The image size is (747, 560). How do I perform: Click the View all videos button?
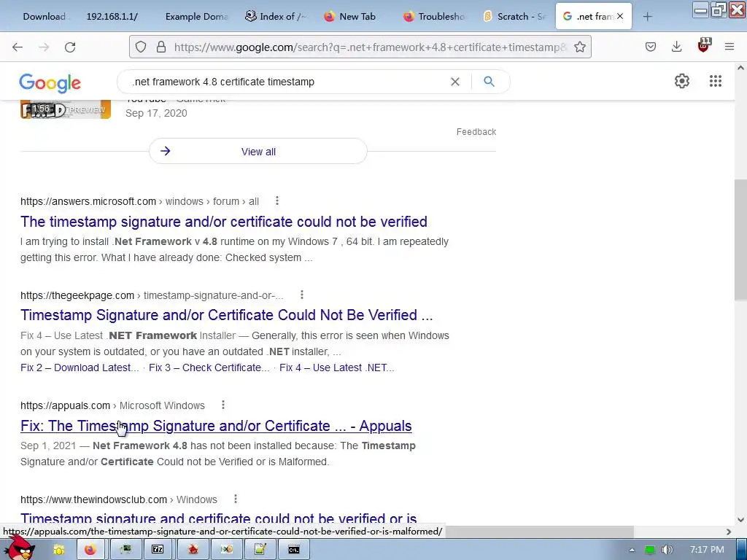coord(258,152)
